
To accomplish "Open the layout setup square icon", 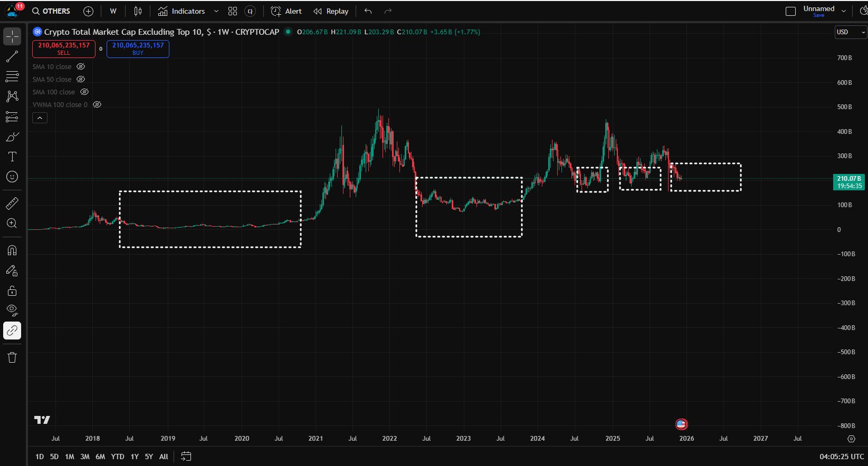I will tap(790, 11).
